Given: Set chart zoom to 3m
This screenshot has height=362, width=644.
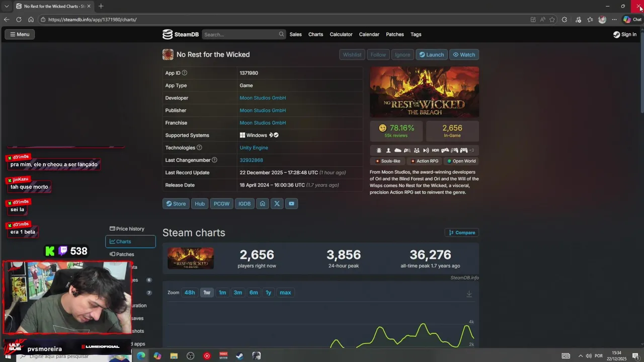Looking at the screenshot, I should 238,293.
